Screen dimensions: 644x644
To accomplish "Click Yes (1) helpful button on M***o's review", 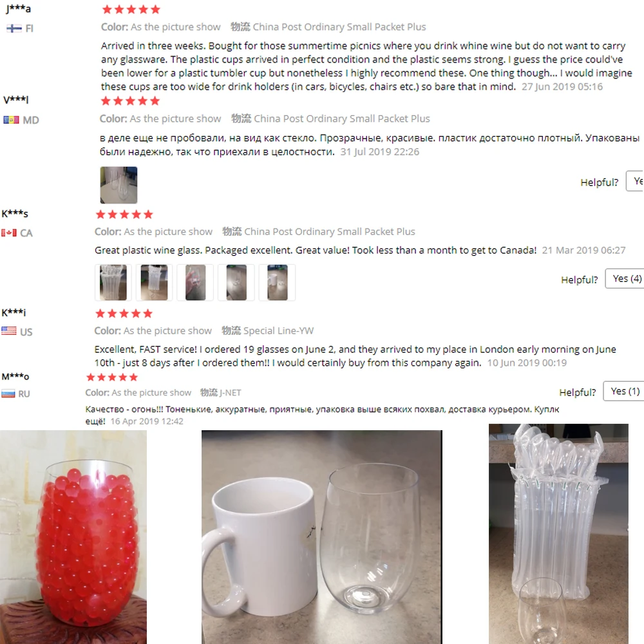I will pyautogui.click(x=623, y=391).
